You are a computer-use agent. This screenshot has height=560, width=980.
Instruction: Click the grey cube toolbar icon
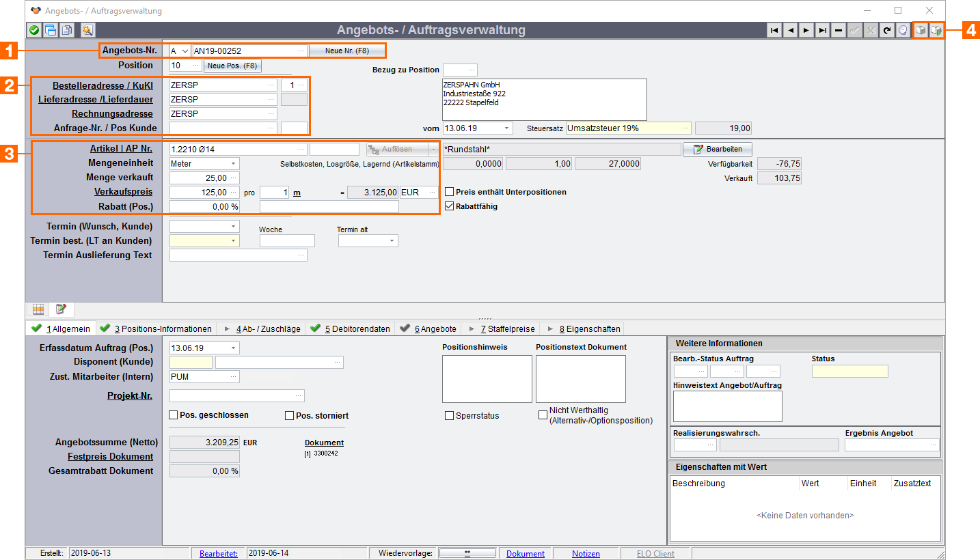tap(921, 31)
